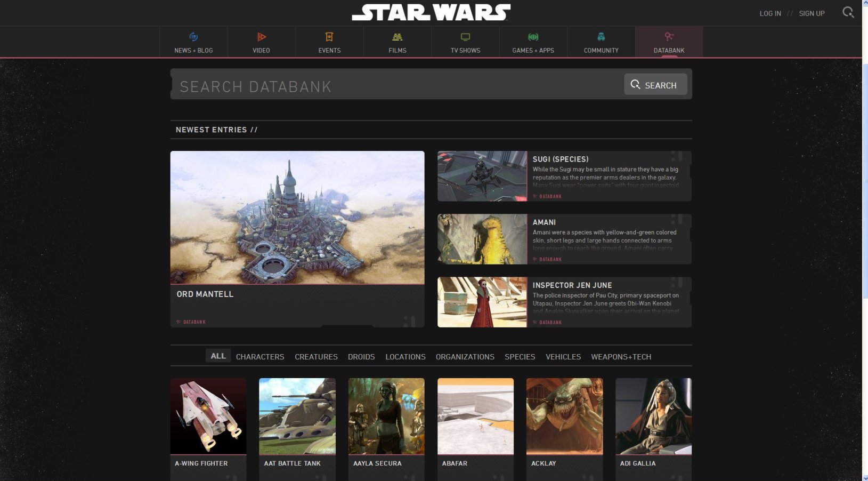Click the Games + Apps controller icon
This screenshot has height=481, width=868.
533,37
